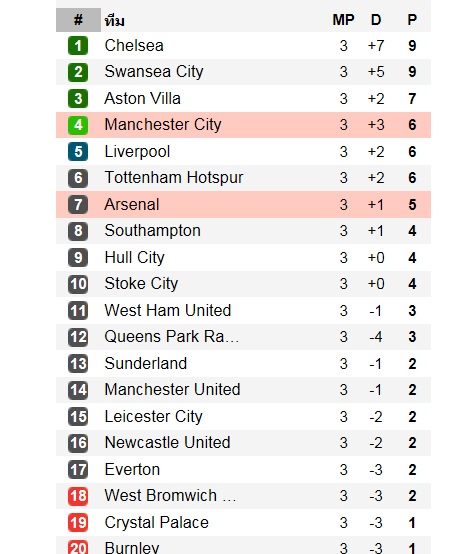Sort by the P points header
Viewport: 462px width, 554px height.
(x=412, y=20)
